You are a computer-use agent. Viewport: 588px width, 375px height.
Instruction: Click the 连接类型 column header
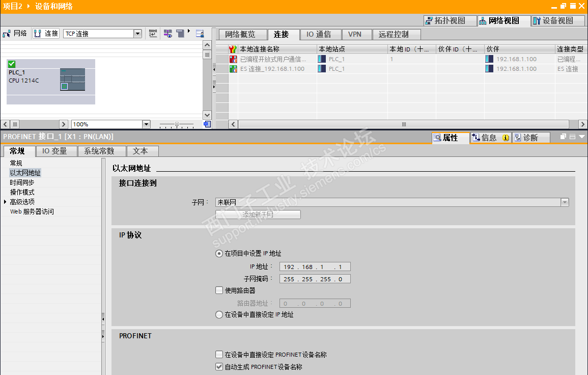point(570,49)
